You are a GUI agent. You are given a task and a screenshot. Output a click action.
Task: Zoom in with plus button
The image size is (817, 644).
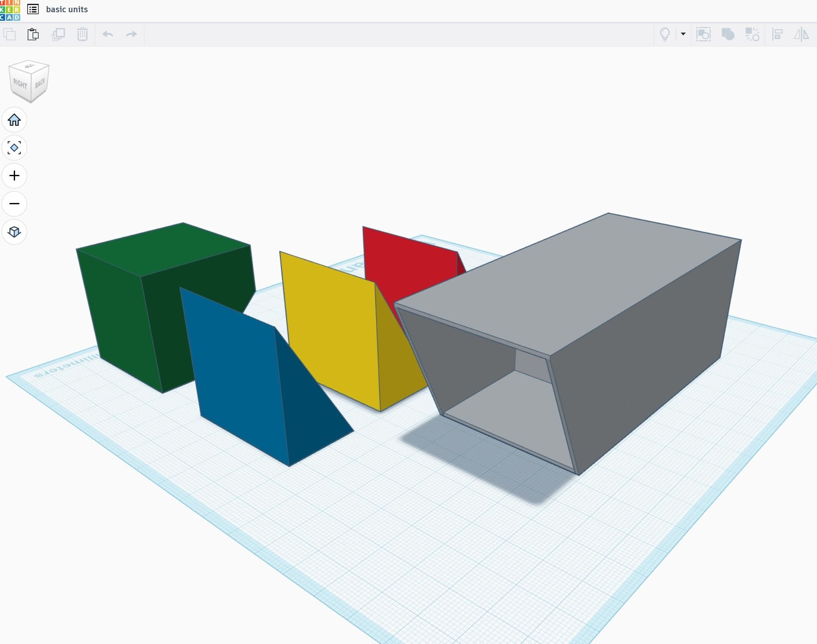[x=14, y=176]
